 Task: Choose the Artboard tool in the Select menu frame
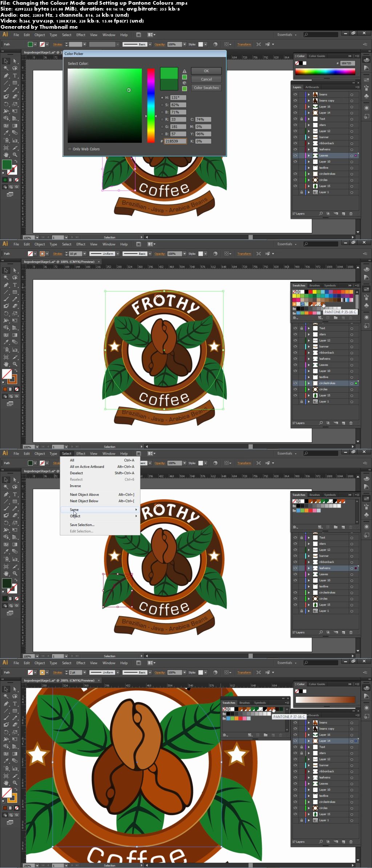tap(6, 566)
